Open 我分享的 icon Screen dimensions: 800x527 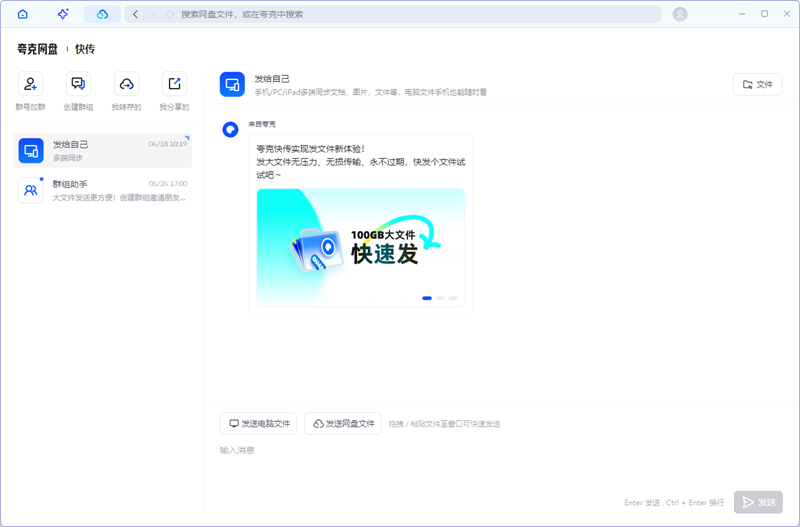tap(174, 84)
